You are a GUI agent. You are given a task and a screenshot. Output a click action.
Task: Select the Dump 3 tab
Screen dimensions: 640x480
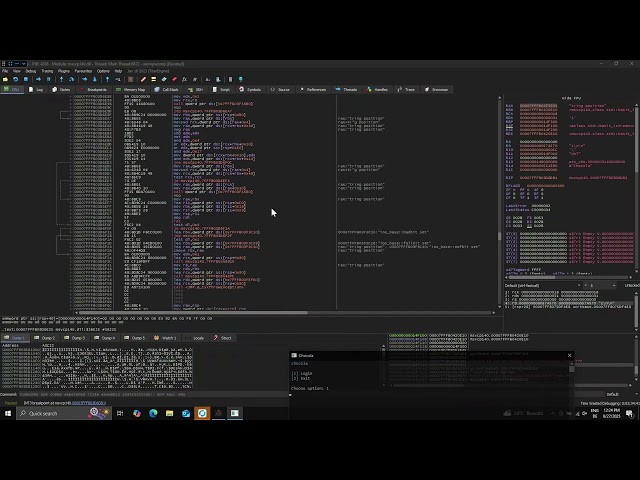(75, 338)
